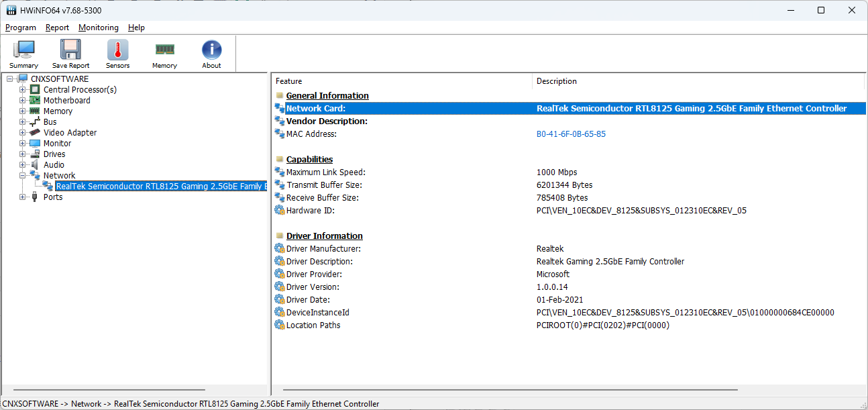Open the Summary toolbar icon
The image size is (868, 410).
23,50
